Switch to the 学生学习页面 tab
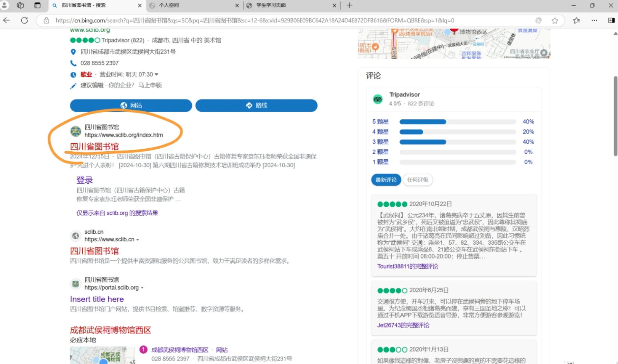This screenshot has height=364, width=618. (x=292, y=5)
